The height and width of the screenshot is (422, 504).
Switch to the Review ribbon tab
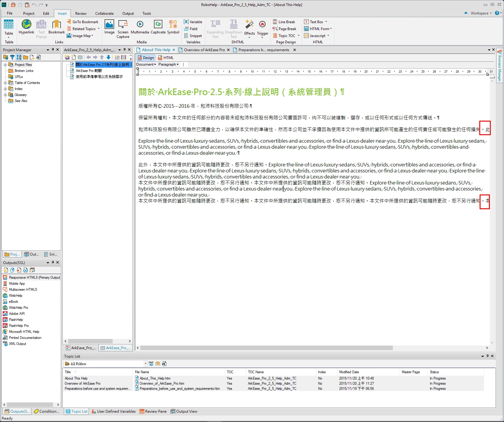[x=81, y=13]
